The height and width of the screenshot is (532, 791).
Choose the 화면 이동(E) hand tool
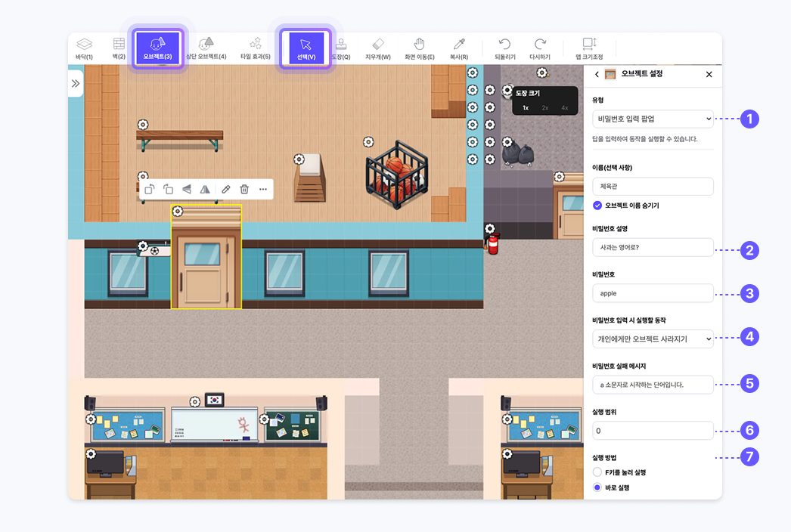point(419,48)
